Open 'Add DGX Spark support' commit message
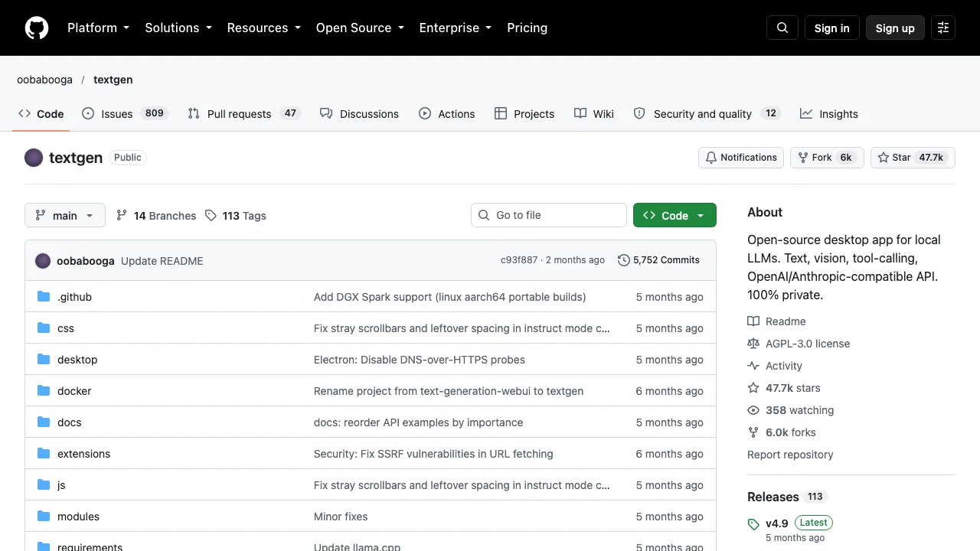The height and width of the screenshot is (551, 980). (x=450, y=297)
